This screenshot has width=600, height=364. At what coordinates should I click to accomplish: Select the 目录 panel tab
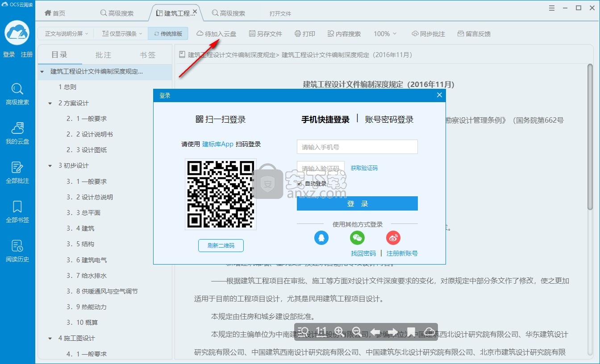[59, 54]
